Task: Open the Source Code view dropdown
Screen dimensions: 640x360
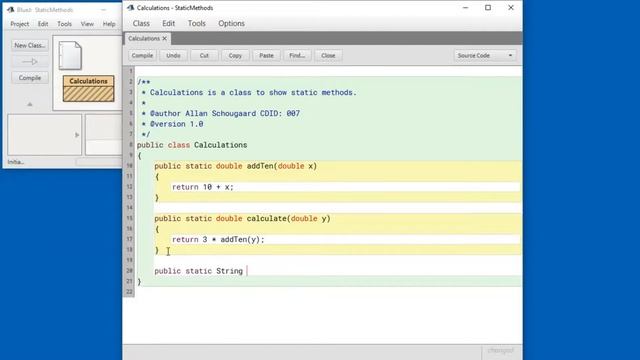Action: coord(485,56)
